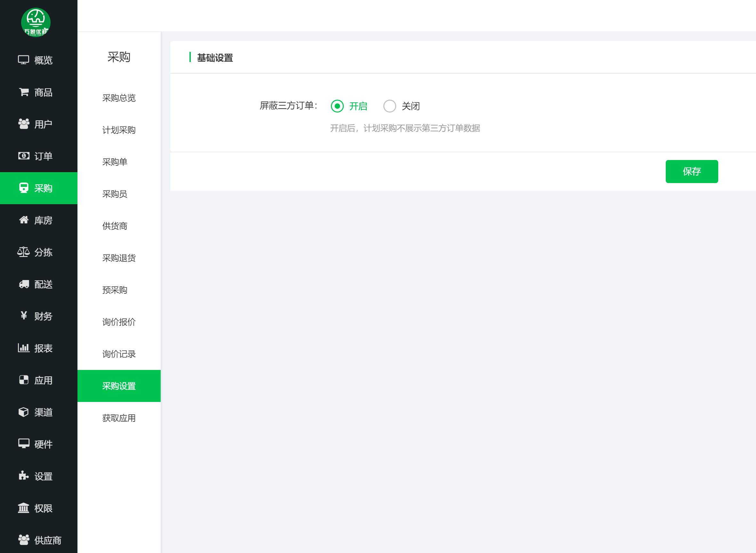
Task: Open the 询价报价 submenu entry
Action: coord(119,322)
